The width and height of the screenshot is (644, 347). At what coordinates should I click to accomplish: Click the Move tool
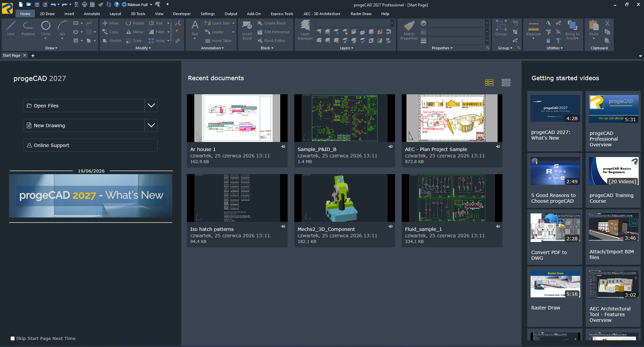point(111,23)
